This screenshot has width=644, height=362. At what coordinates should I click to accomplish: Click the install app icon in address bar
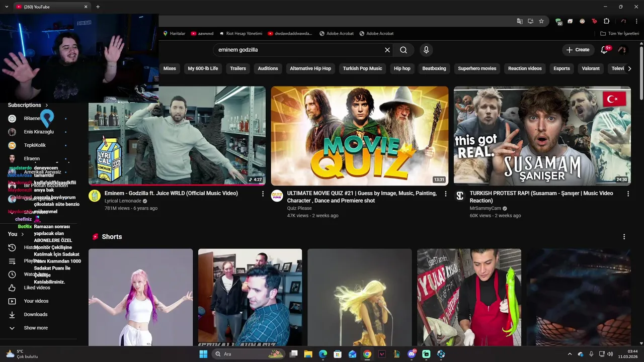tap(530, 21)
